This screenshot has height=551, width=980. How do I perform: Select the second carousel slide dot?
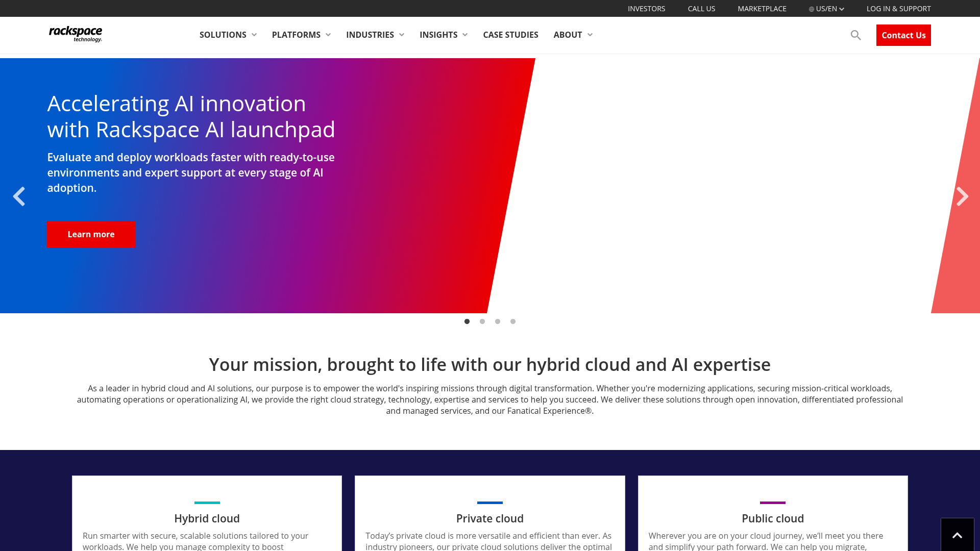(482, 321)
